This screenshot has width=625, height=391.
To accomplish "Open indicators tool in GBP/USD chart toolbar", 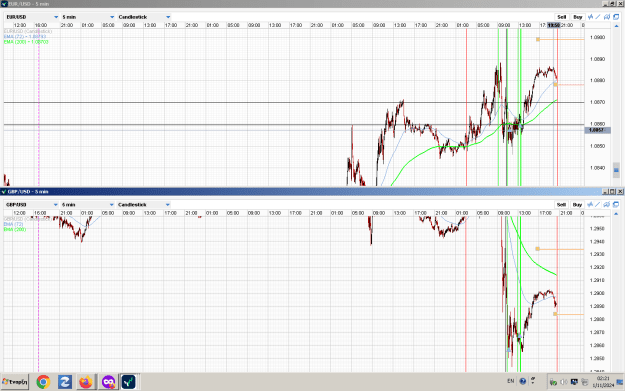I will pos(590,204).
